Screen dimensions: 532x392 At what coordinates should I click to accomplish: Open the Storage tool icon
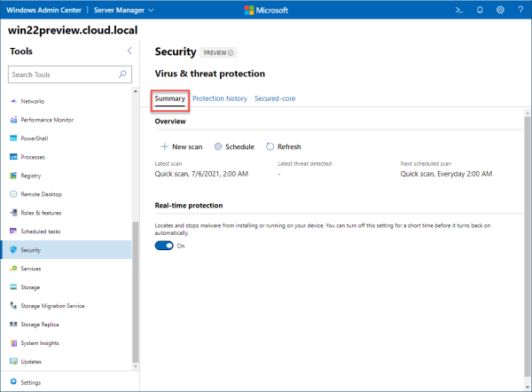click(x=13, y=287)
